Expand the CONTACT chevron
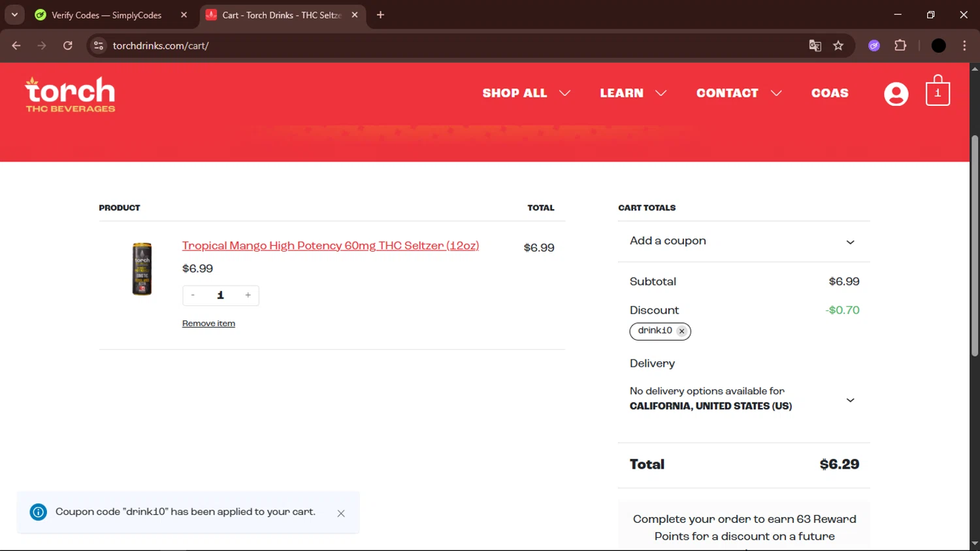Screen dimensions: 980x551 pyautogui.click(x=776, y=93)
